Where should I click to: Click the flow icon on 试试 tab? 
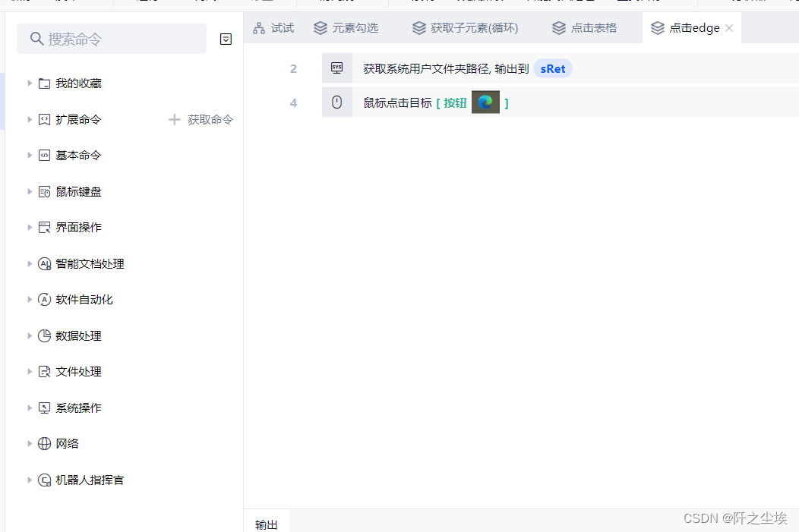[259, 28]
